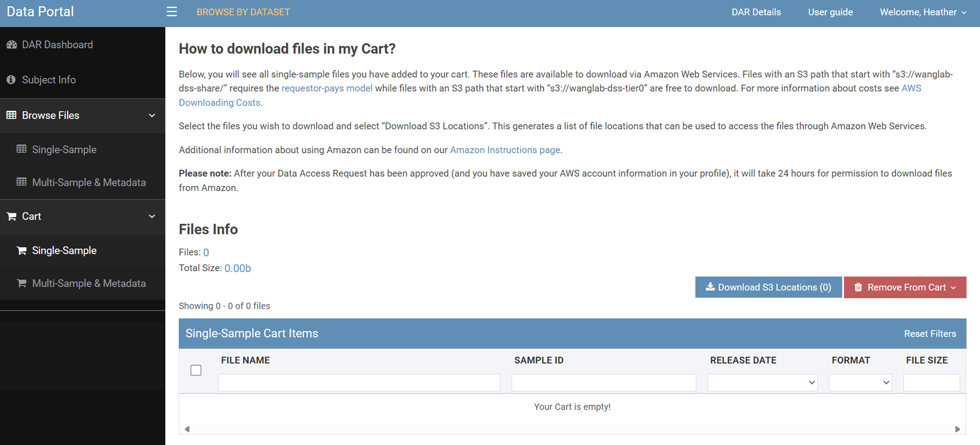Go to DAR Details page
This screenshot has width=980, height=445.
pyautogui.click(x=756, y=12)
